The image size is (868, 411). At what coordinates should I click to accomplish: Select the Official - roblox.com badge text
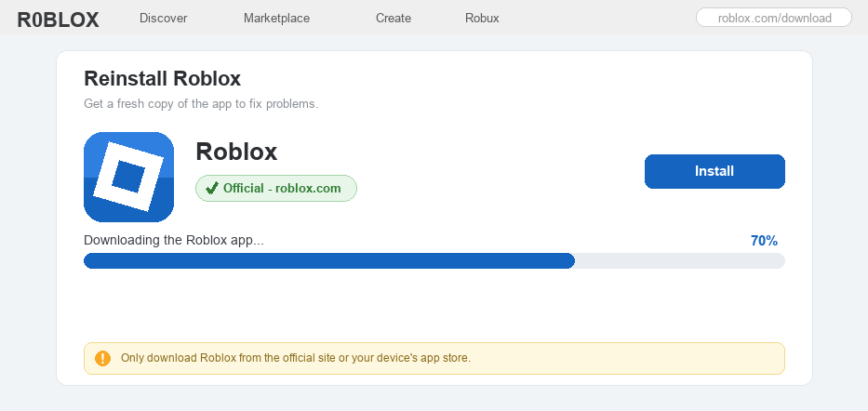282,189
